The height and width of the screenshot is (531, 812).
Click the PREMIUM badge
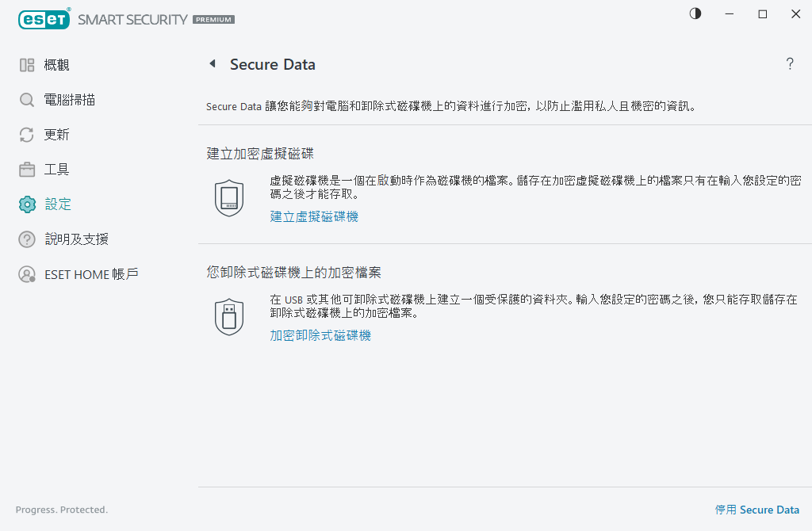click(213, 20)
